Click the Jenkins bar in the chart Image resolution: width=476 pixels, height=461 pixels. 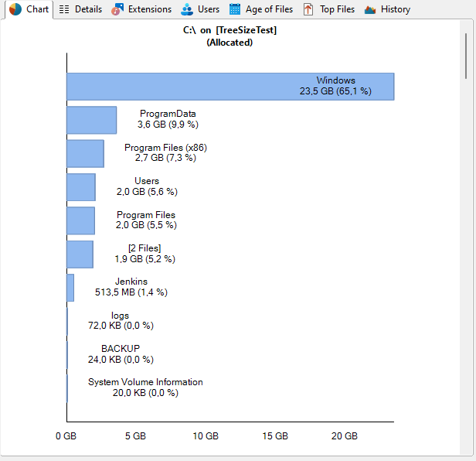(70, 288)
